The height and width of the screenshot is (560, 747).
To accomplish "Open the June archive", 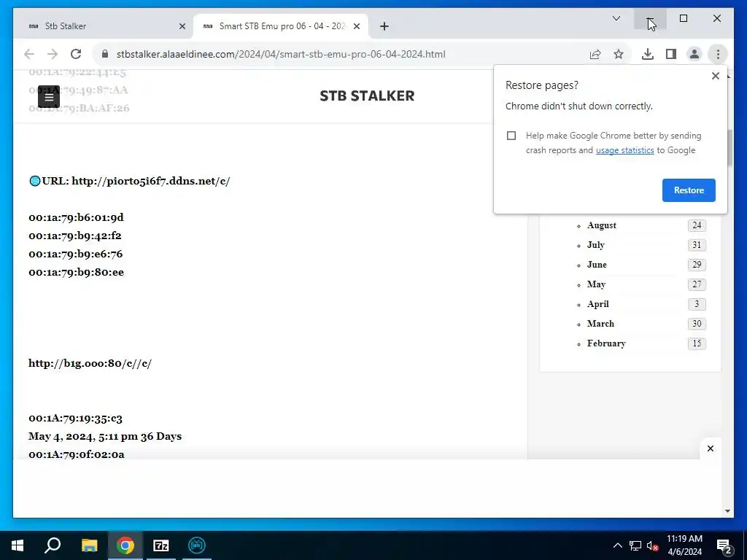I will 597,264.
